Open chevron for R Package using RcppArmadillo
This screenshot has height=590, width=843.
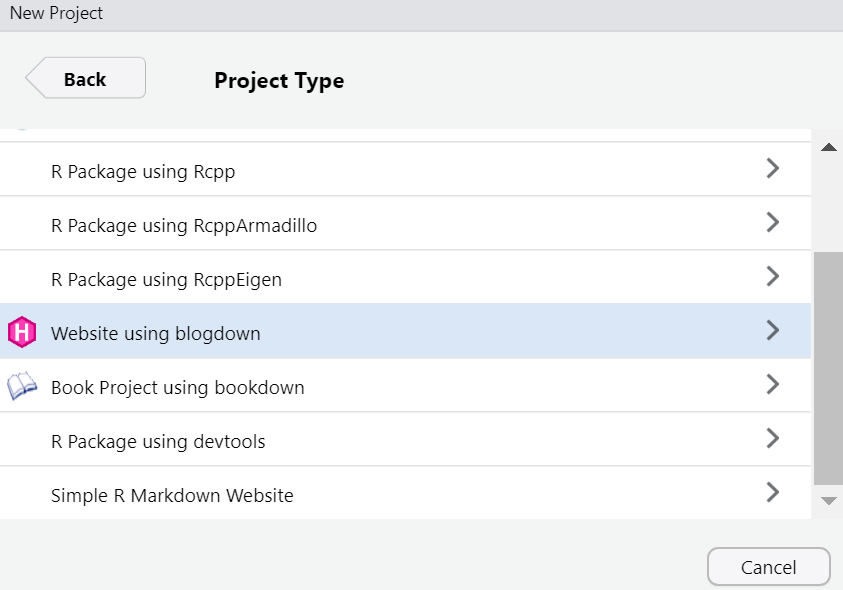coord(773,222)
